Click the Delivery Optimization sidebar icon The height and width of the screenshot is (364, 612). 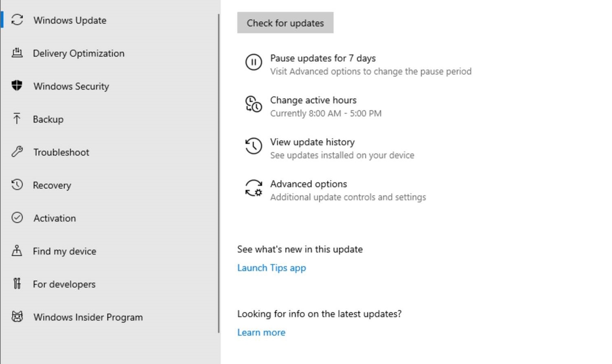point(17,53)
